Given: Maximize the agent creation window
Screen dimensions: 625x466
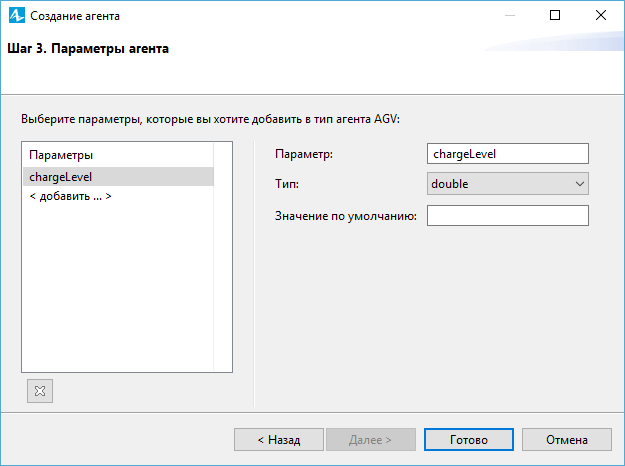Looking at the screenshot, I should pos(555,15).
